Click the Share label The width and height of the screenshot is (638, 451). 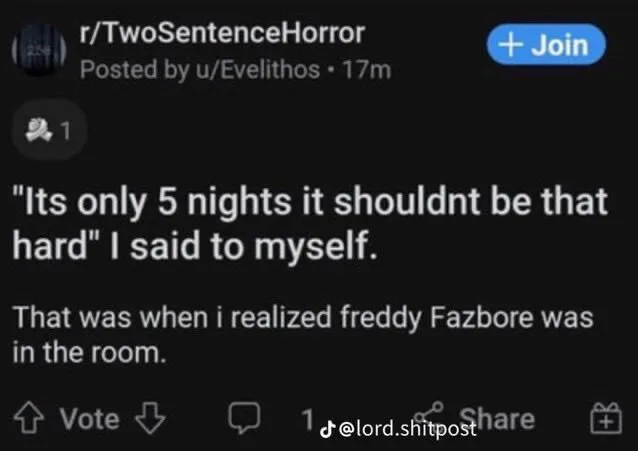click(x=497, y=419)
